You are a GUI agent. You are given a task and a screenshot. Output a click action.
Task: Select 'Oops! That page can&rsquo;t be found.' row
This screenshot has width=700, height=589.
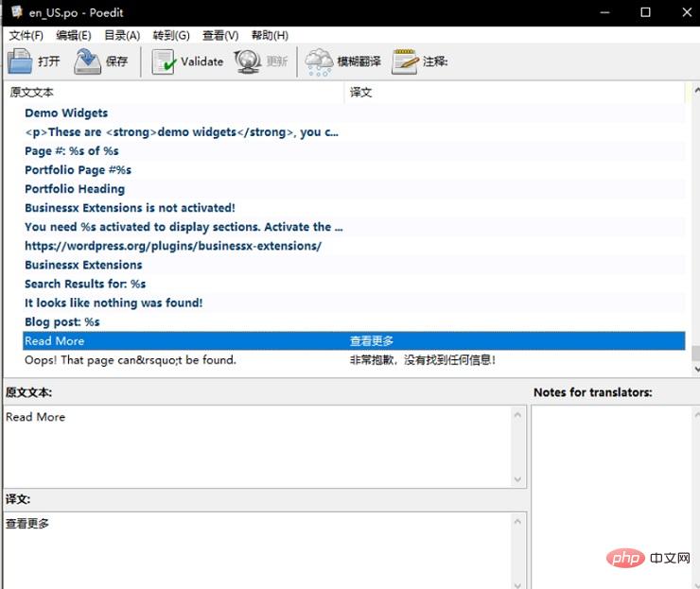[x=354, y=359]
